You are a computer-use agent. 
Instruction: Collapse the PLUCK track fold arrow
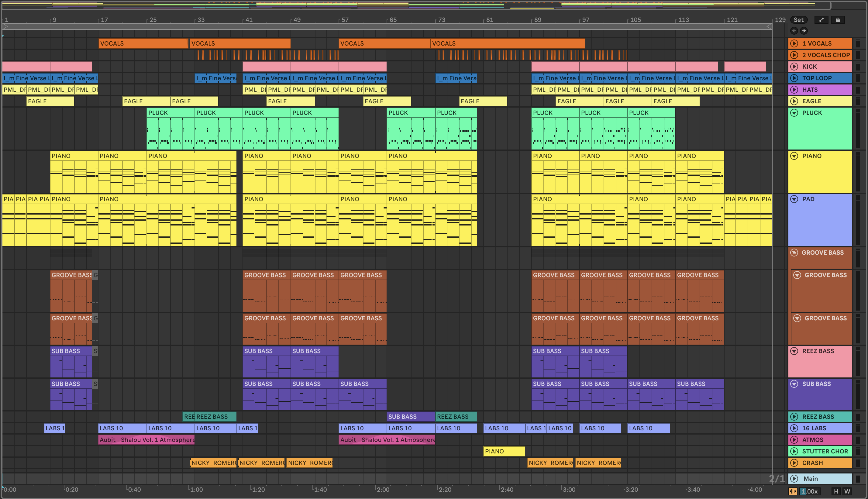[794, 113]
